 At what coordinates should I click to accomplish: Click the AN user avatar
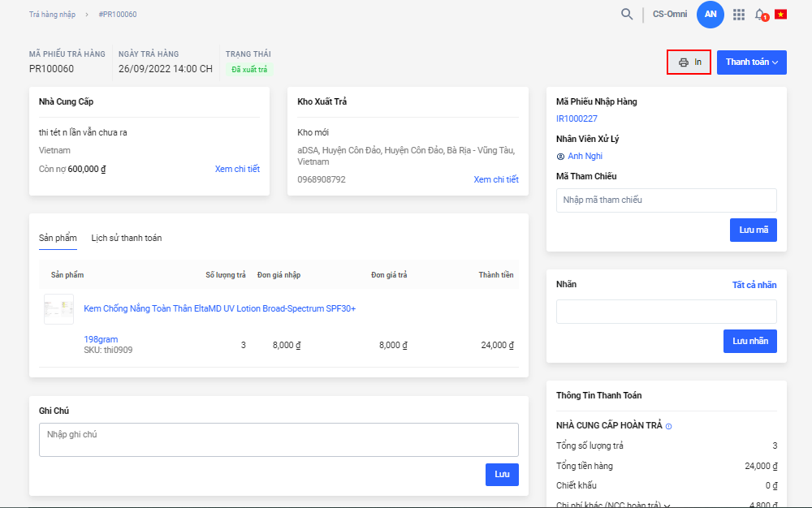point(710,14)
